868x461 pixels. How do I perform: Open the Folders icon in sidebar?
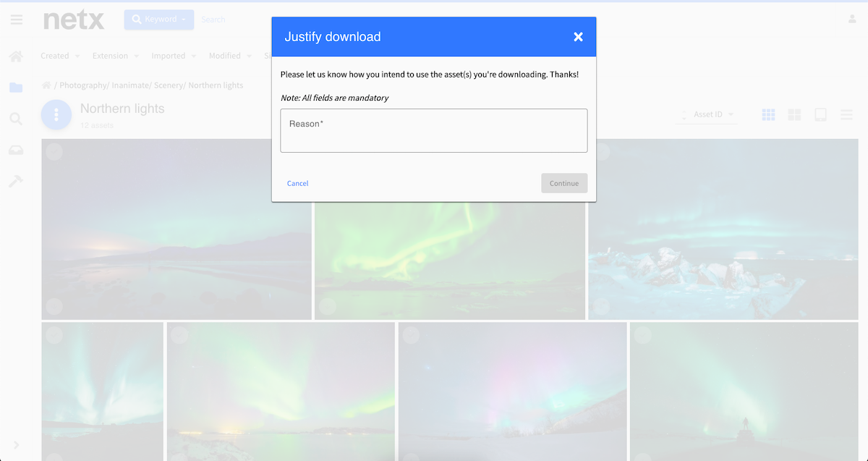coord(16,88)
